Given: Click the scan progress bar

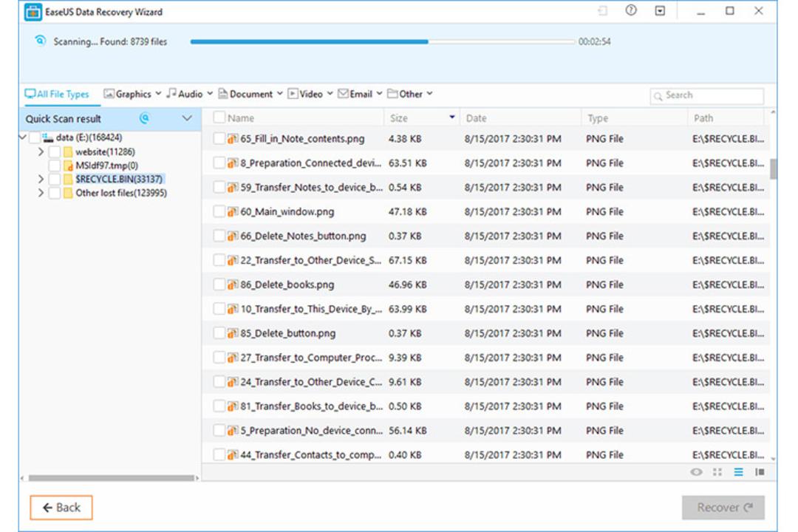Looking at the screenshot, I should coord(383,41).
